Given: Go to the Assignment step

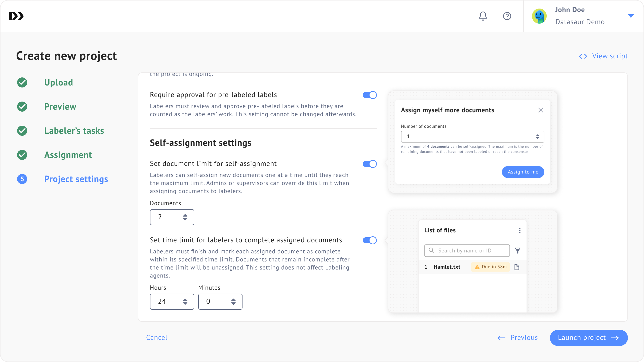Looking at the screenshot, I should [68, 155].
